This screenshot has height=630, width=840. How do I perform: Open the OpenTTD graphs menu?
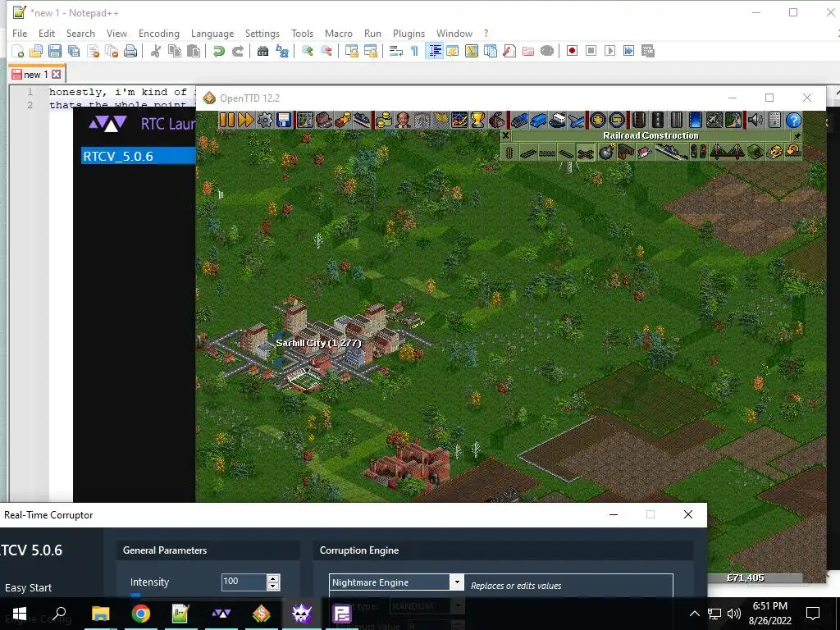pyautogui.click(x=459, y=120)
